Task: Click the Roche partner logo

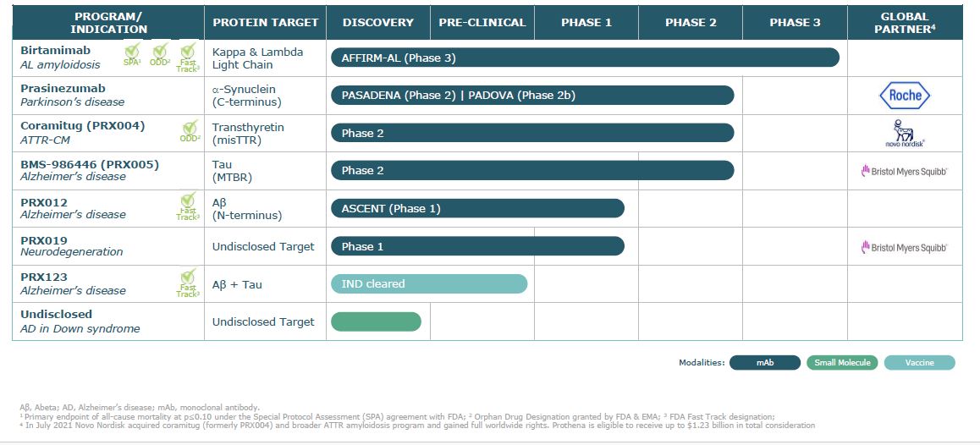Action: pos(904,96)
